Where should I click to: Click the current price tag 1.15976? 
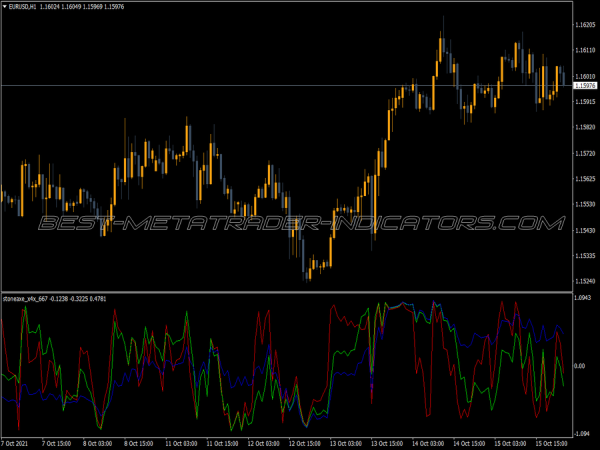pos(585,85)
